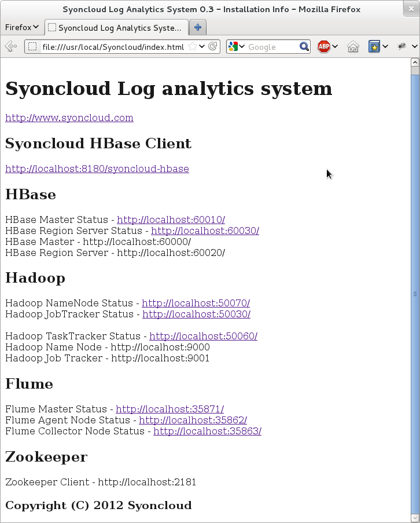The height and width of the screenshot is (523, 420).
Task: Click the 'Syoncloud Log analytics system' heading
Action: 168,89
